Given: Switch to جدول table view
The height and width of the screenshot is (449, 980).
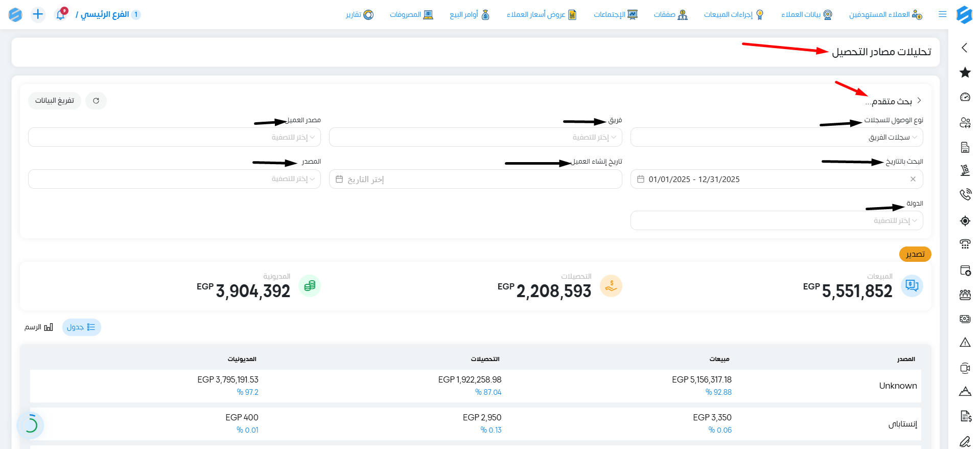Looking at the screenshot, I should click(81, 327).
